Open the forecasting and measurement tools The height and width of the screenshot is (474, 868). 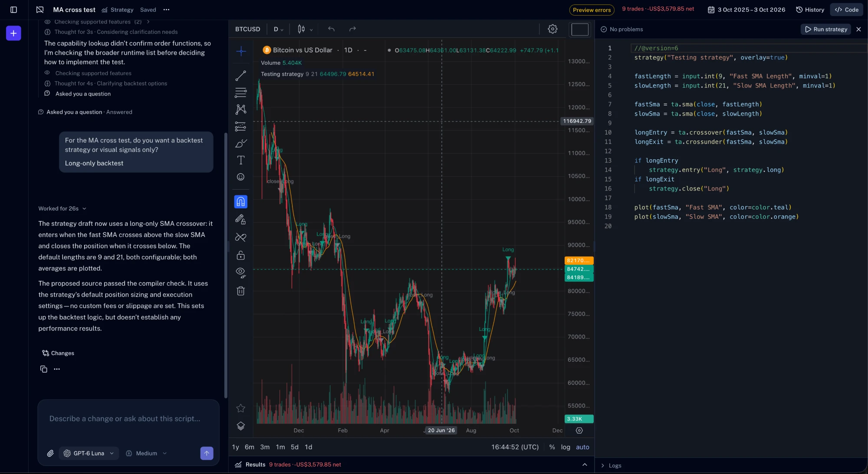click(x=241, y=126)
